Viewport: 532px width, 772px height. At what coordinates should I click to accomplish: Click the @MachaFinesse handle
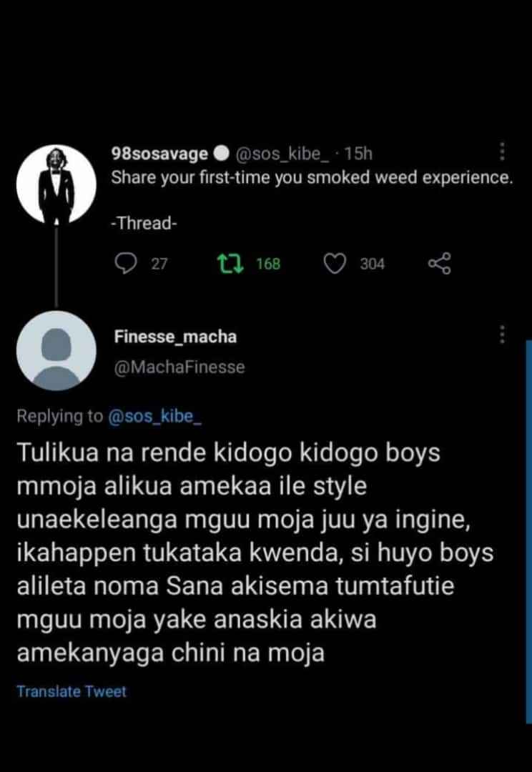179,367
